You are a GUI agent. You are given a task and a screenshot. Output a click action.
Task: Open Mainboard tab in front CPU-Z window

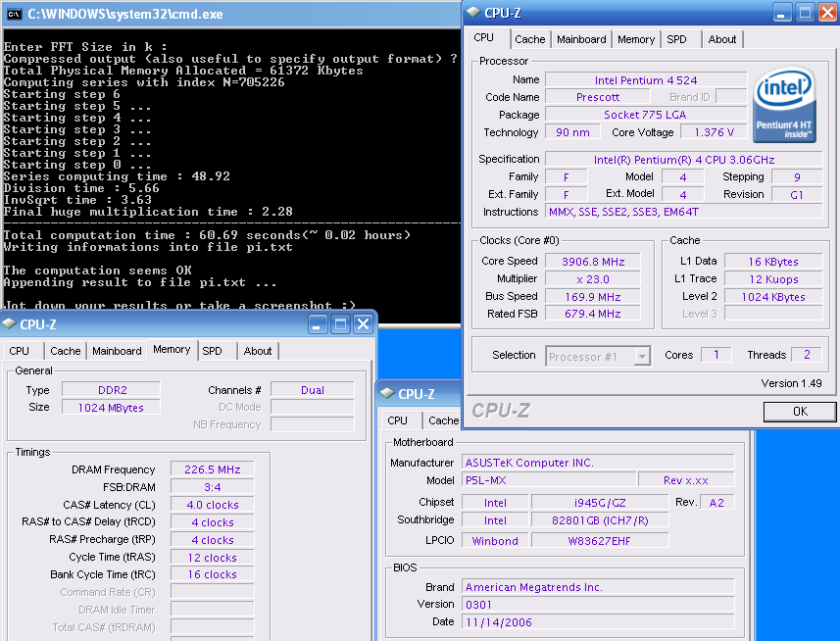point(581,39)
